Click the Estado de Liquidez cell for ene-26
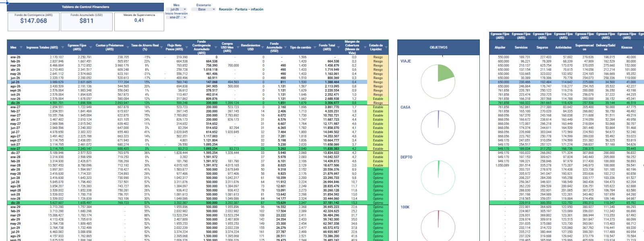 click(x=378, y=57)
